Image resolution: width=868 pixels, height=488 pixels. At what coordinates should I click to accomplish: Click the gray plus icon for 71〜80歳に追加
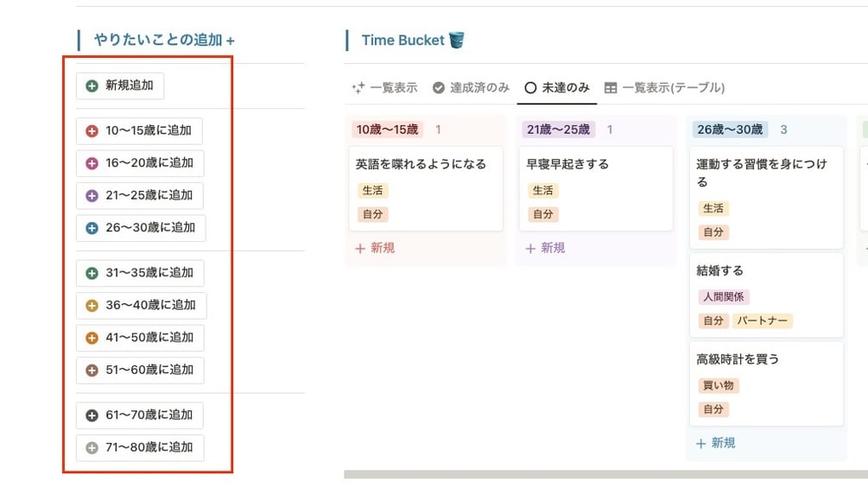click(x=92, y=447)
